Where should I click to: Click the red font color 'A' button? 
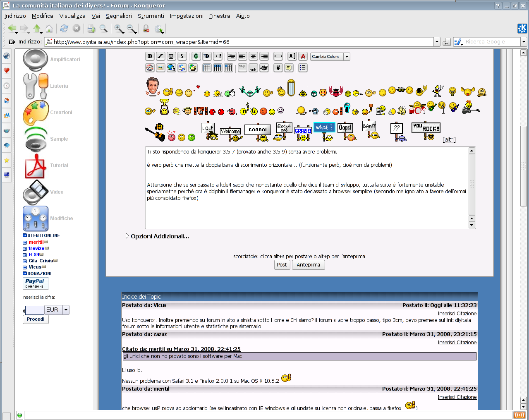pos(303,56)
